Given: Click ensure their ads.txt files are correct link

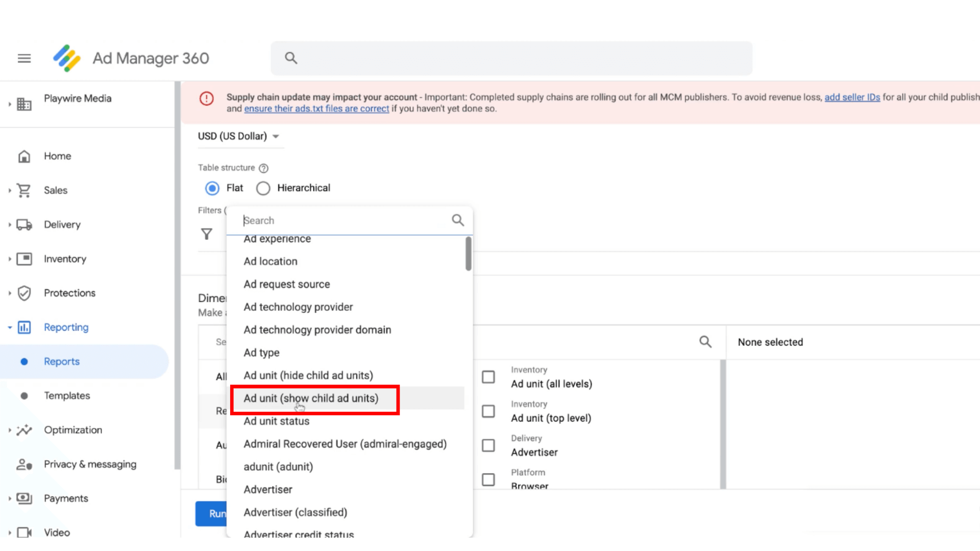Looking at the screenshot, I should [x=316, y=108].
